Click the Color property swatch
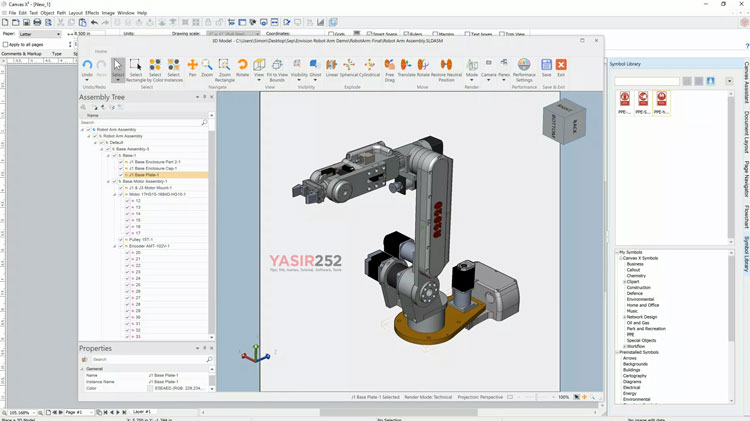 (152, 388)
